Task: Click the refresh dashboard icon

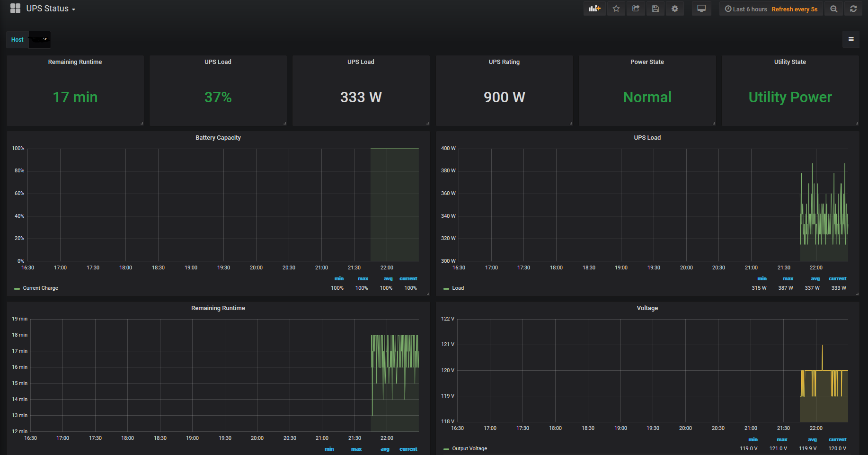Action: point(853,9)
